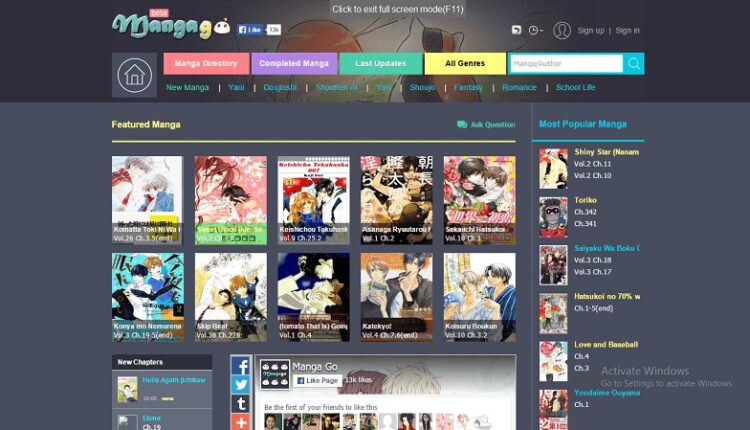750x430 pixels.
Task: Open the clock history dropdown
Action: click(535, 30)
